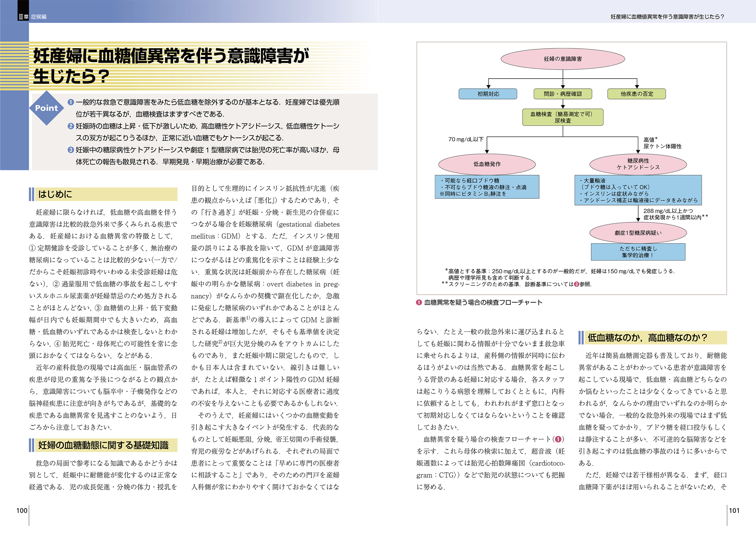Screen dimensions: 756x534
Task: Click page number 100
Action: click(22, 511)
